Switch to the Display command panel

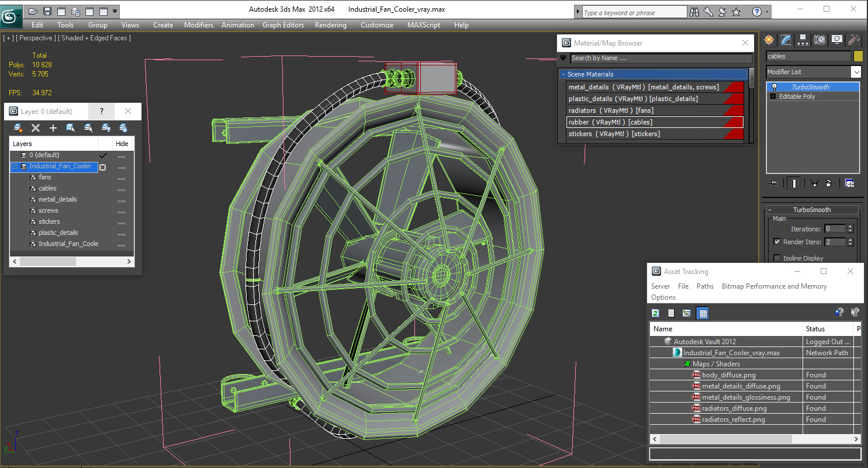tap(837, 40)
